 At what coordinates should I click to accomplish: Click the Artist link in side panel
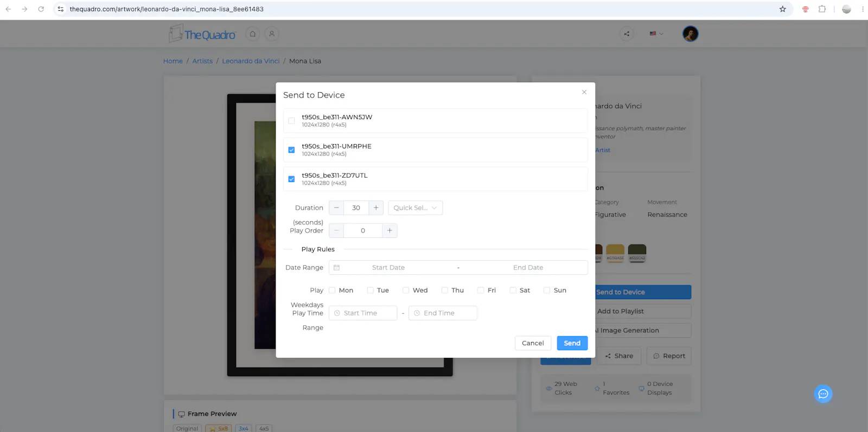coord(603,150)
